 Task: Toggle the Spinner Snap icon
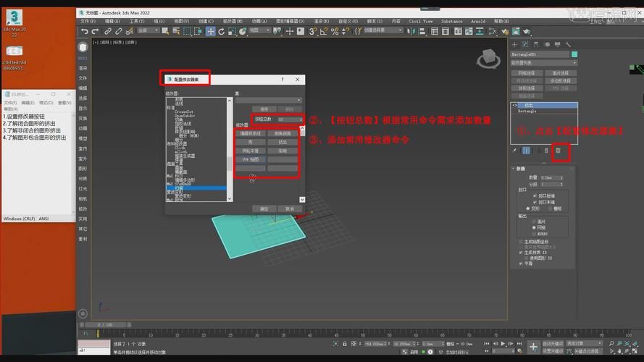coord(346,31)
